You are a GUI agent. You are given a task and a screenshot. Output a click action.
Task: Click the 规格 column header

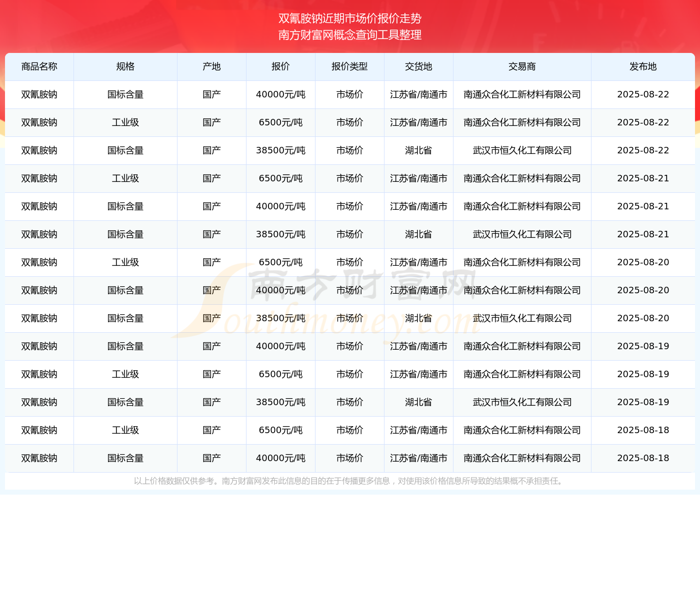(125, 66)
